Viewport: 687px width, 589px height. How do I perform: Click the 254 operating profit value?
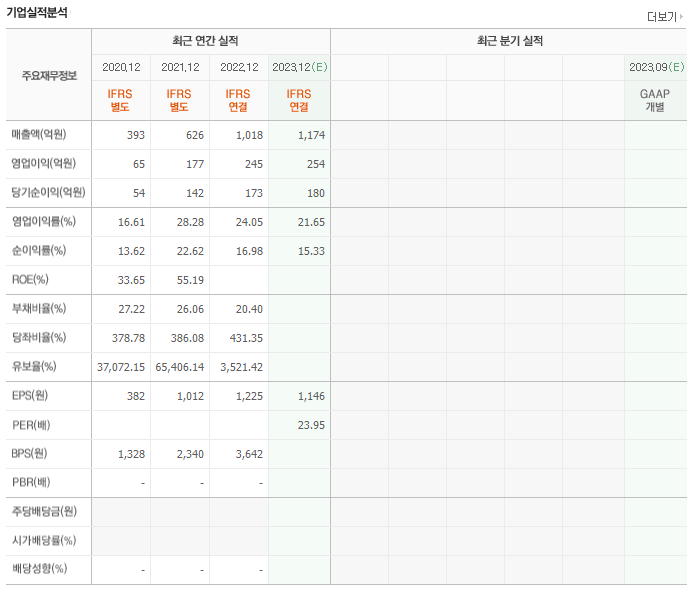point(316,164)
